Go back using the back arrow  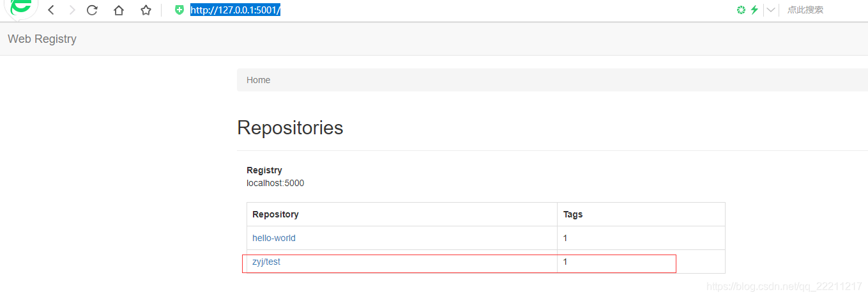(51, 10)
